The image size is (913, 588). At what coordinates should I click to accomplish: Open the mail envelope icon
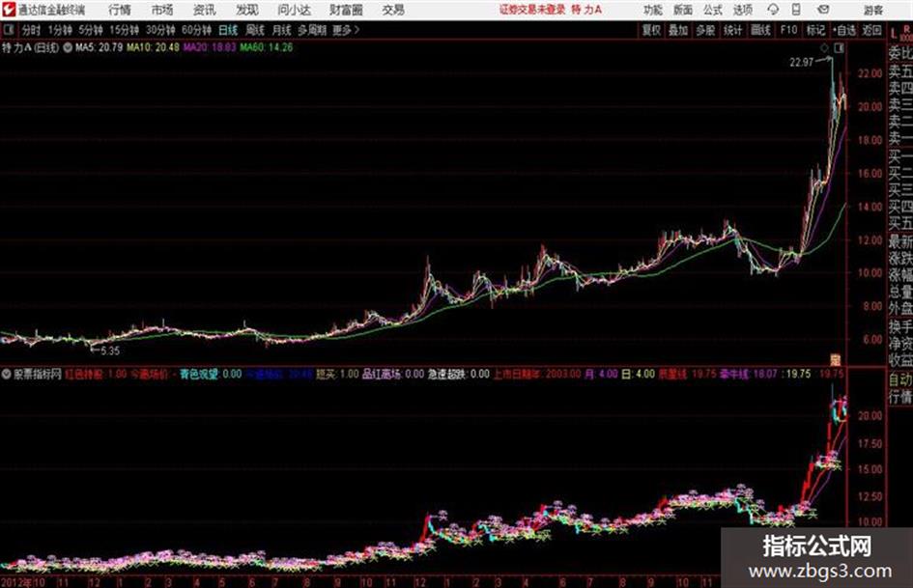[823, 10]
